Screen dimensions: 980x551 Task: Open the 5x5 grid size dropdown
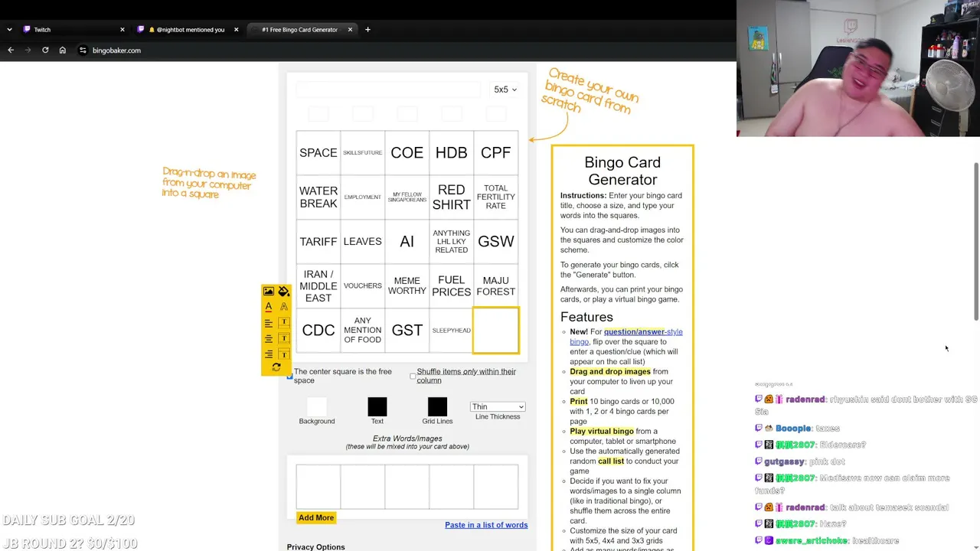tap(505, 90)
